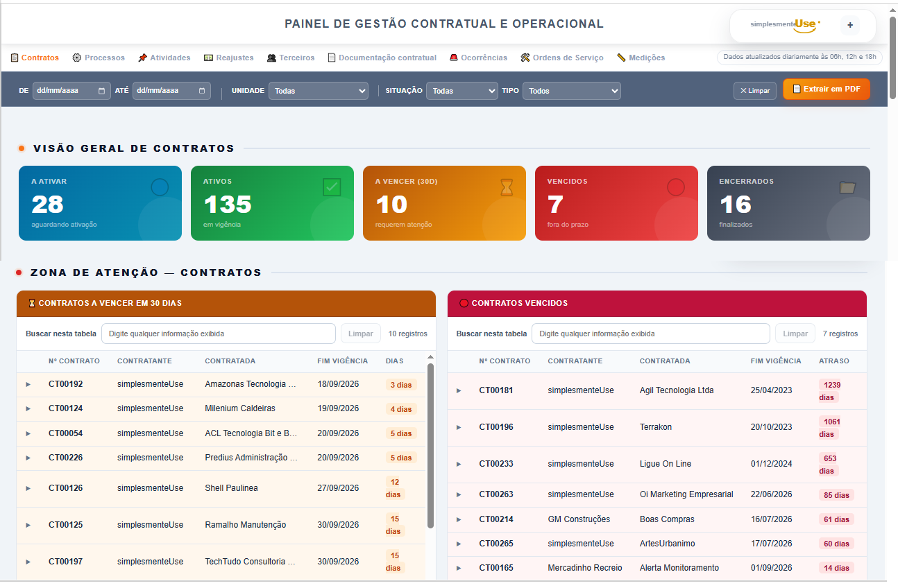
Task: Click Limpar in contratos vencidos table
Action: coord(795,334)
